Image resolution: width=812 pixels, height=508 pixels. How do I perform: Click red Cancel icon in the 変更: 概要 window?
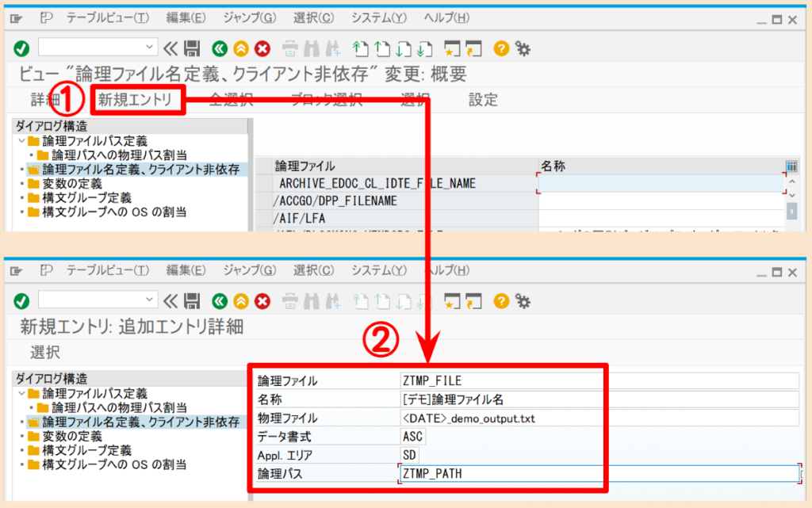click(x=262, y=48)
